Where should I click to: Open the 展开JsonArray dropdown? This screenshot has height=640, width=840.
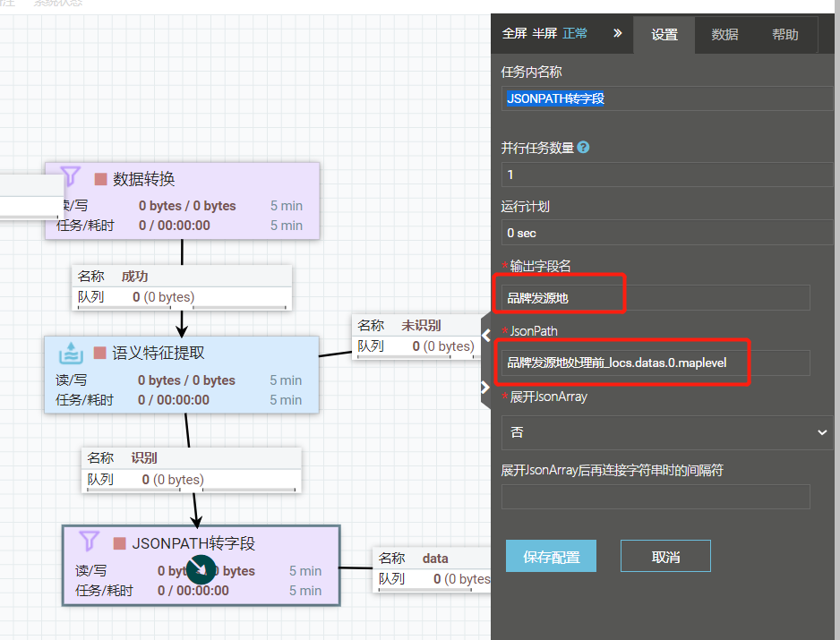[x=666, y=432]
